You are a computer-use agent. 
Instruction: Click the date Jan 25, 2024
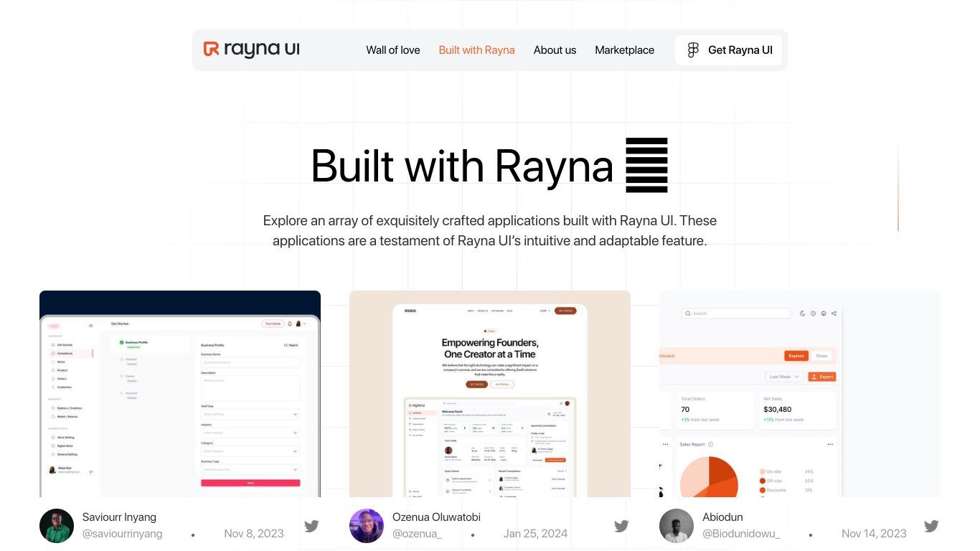(x=535, y=534)
